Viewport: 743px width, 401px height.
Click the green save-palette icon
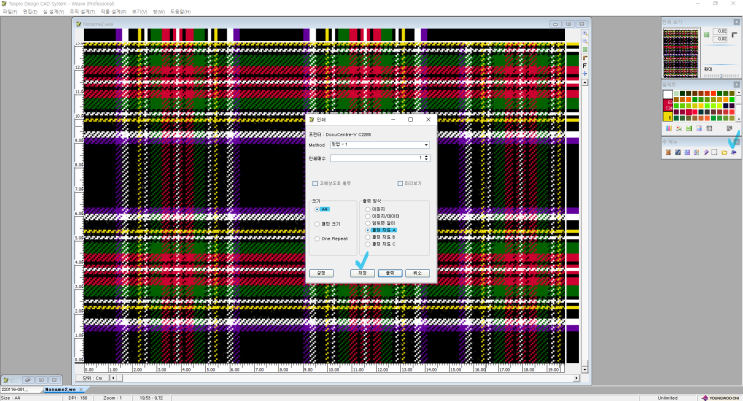pyautogui.click(x=689, y=128)
